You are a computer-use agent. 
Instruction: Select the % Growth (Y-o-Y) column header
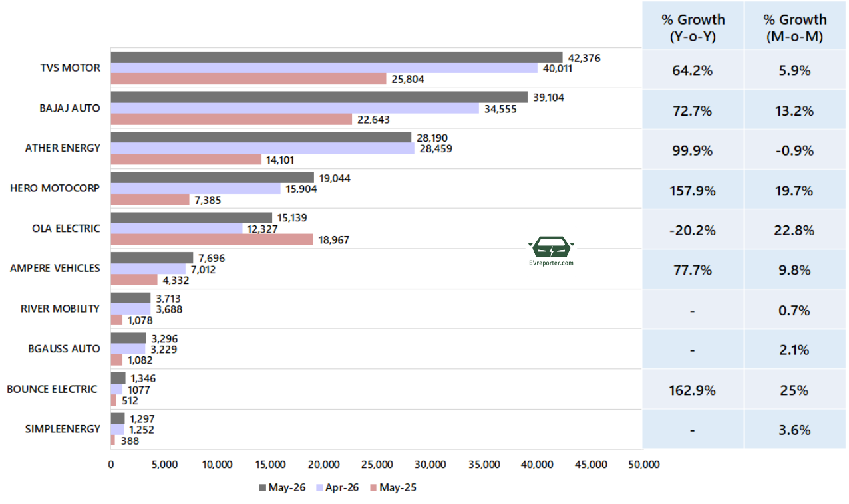pyautogui.click(x=693, y=28)
